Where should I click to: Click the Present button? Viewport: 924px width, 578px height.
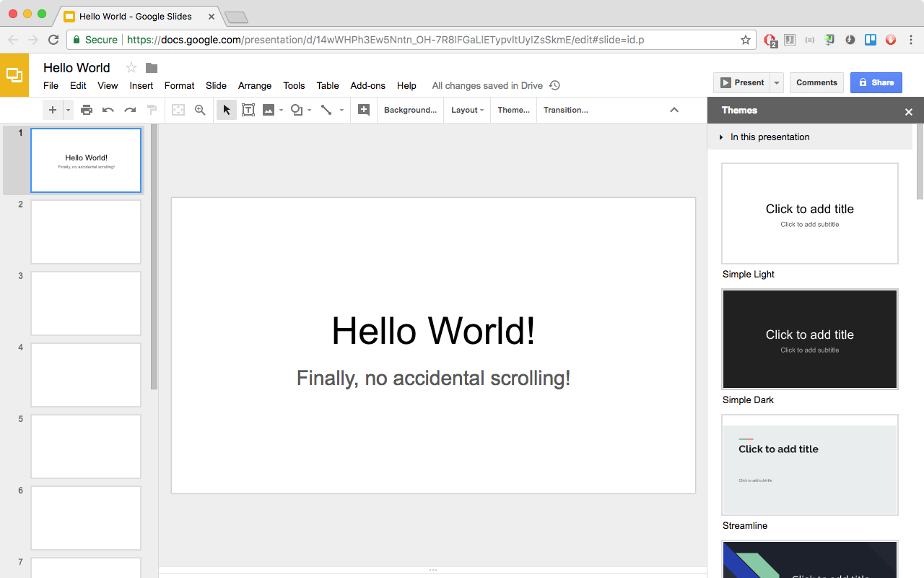point(743,82)
